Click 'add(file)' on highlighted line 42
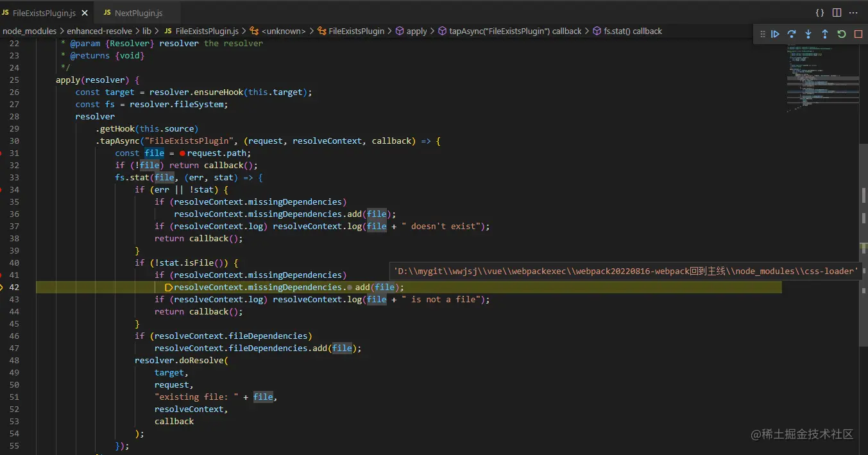This screenshot has width=868, height=455. coord(377,288)
